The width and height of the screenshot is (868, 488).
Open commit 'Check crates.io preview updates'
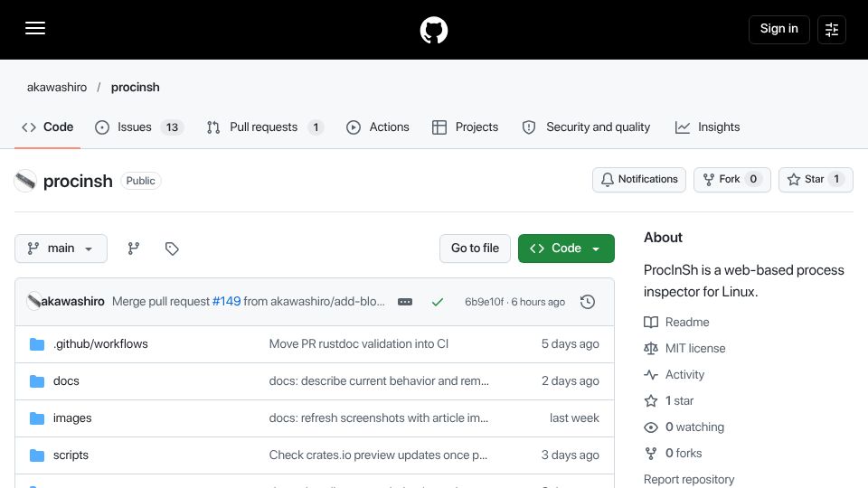tap(378, 455)
